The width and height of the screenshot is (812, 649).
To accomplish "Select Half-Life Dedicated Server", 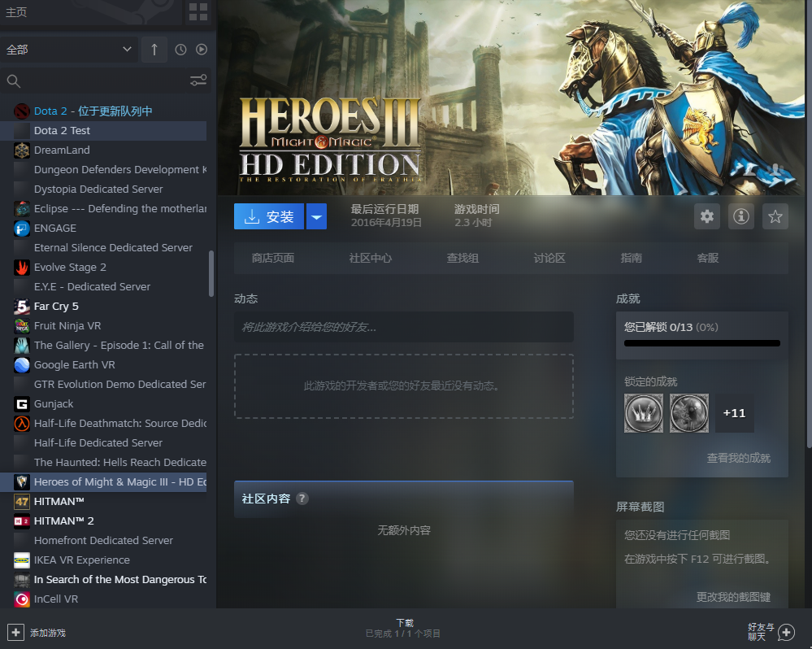I will pyautogui.click(x=103, y=443).
